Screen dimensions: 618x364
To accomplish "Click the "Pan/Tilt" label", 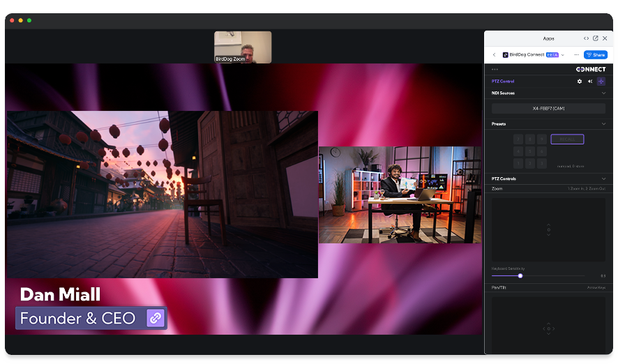I will click(x=499, y=287).
